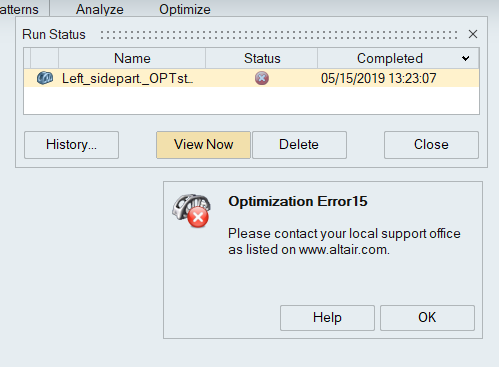Viewport: 499px width, 367px height.
Task: Open the Optimize ribbon tab
Action: pos(185,9)
